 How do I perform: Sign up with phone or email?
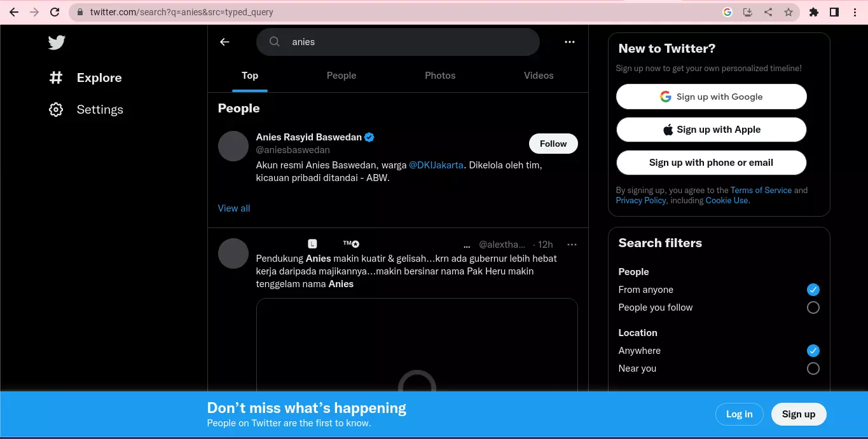(x=712, y=163)
